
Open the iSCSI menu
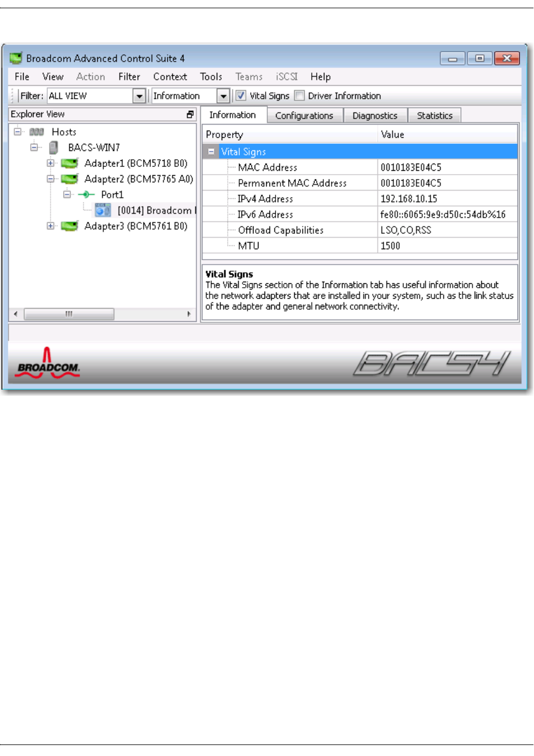tap(287, 77)
